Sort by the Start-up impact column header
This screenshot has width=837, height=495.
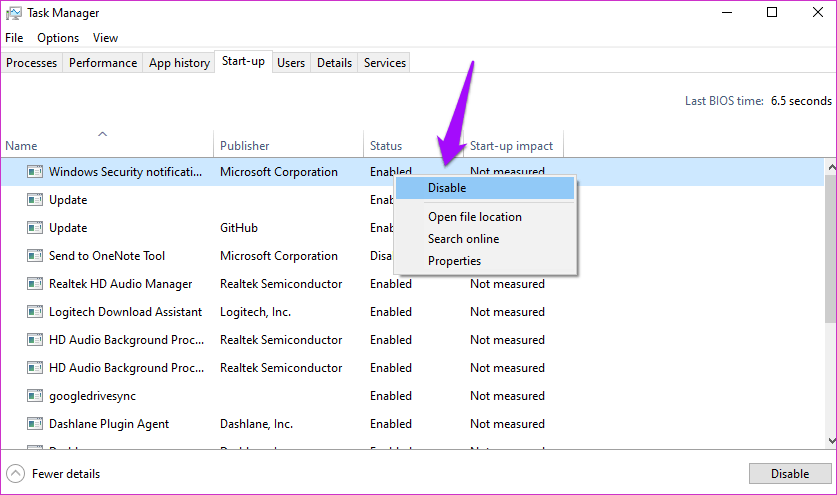[x=513, y=143]
